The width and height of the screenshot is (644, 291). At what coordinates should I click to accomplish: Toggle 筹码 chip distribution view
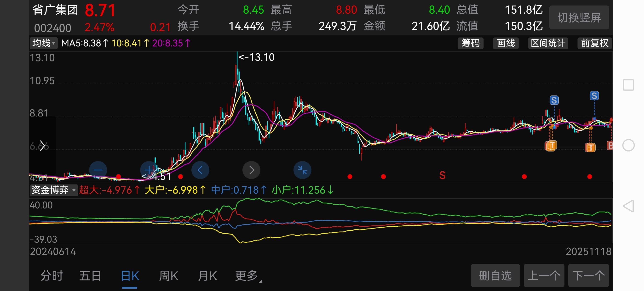point(470,43)
